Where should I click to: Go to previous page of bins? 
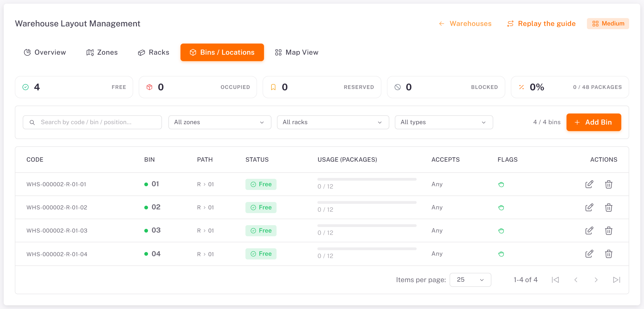[x=576, y=280]
